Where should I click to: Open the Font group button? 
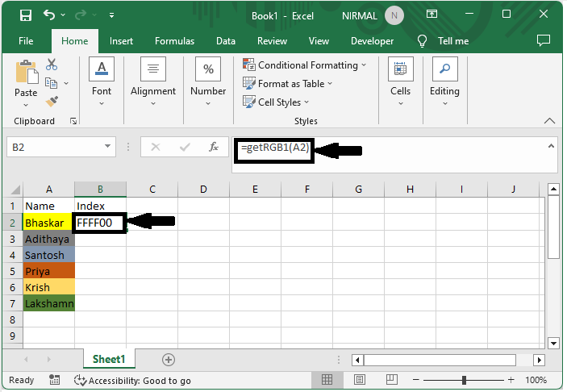[x=102, y=81]
